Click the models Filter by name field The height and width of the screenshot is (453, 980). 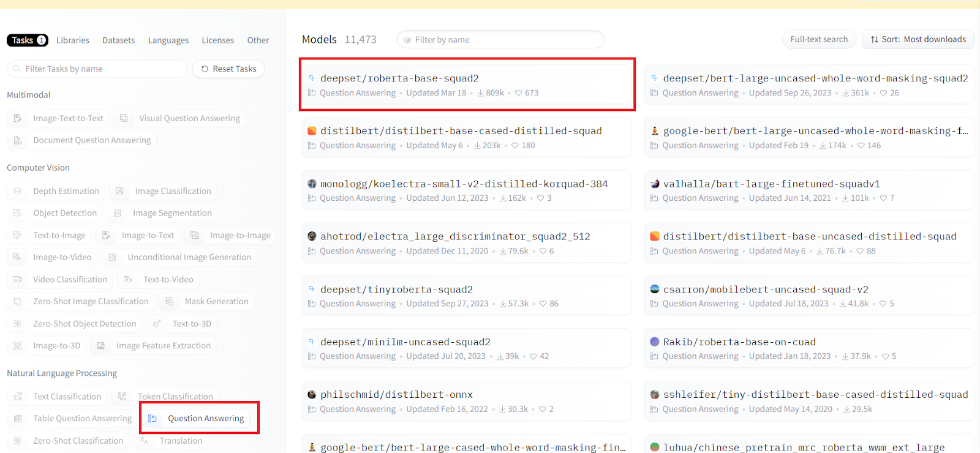[x=500, y=39]
